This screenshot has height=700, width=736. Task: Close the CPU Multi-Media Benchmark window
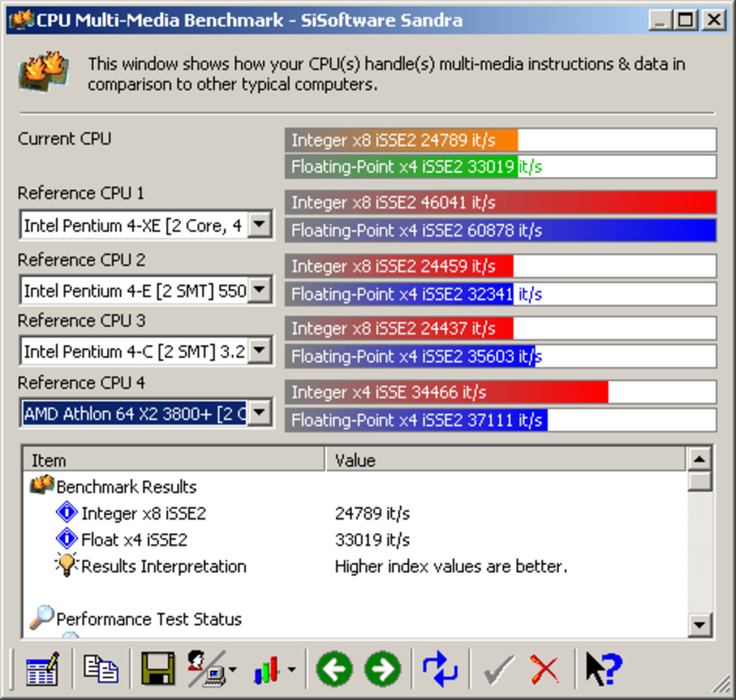click(714, 19)
